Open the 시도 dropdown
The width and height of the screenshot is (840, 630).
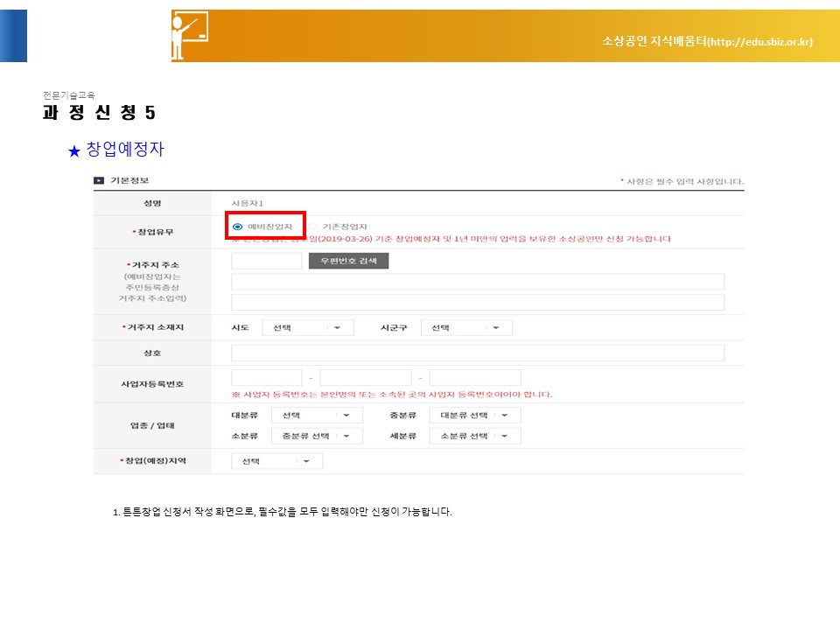point(308,327)
